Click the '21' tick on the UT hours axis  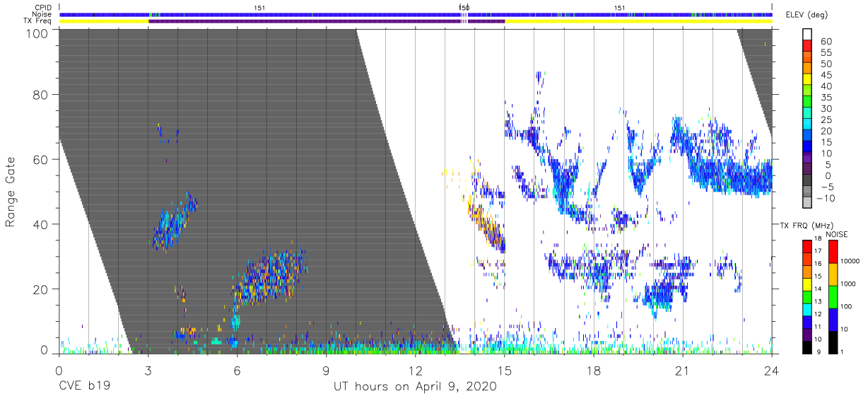click(x=682, y=370)
